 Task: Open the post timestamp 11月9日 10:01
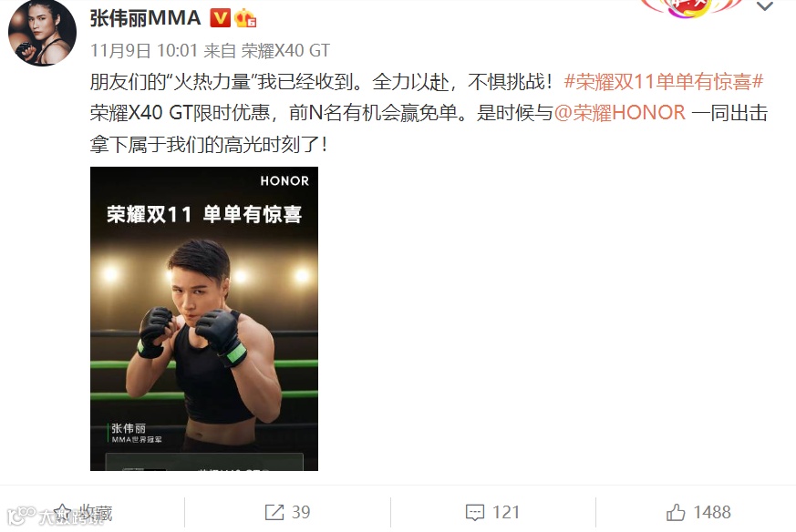coord(144,50)
